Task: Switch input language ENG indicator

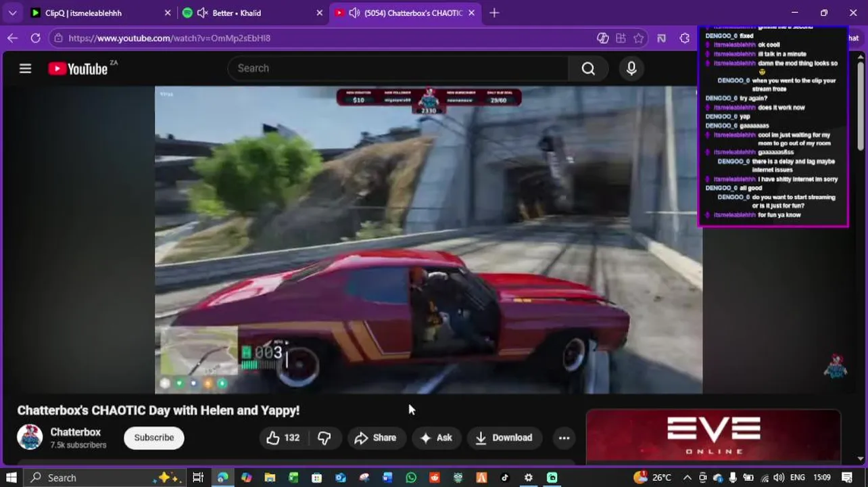Action: tap(798, 478)
